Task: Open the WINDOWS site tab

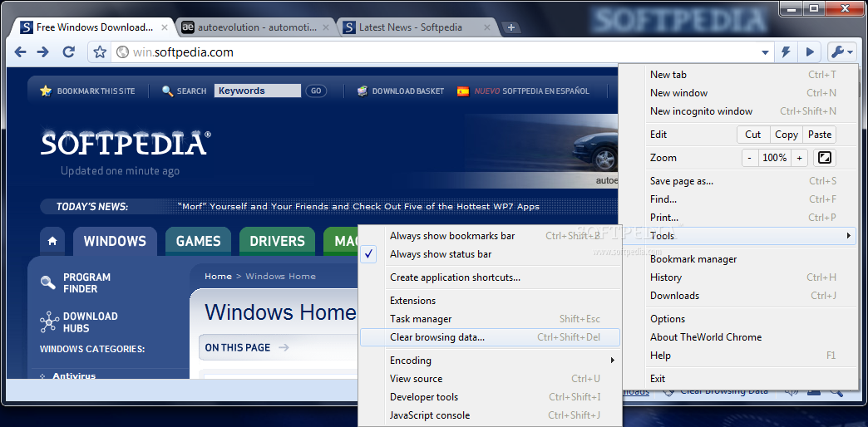Action: coord(115,241)
